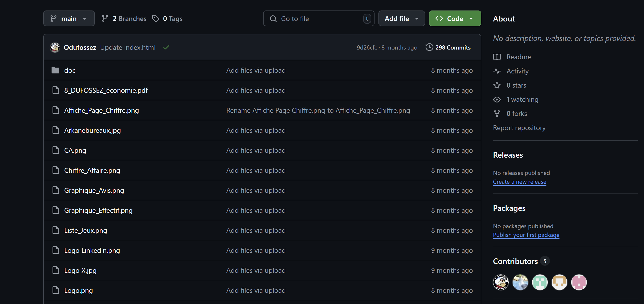Click the green commit status checkmark
The height and width of the screenshot is (304, 644).
(x=166, y=47)
